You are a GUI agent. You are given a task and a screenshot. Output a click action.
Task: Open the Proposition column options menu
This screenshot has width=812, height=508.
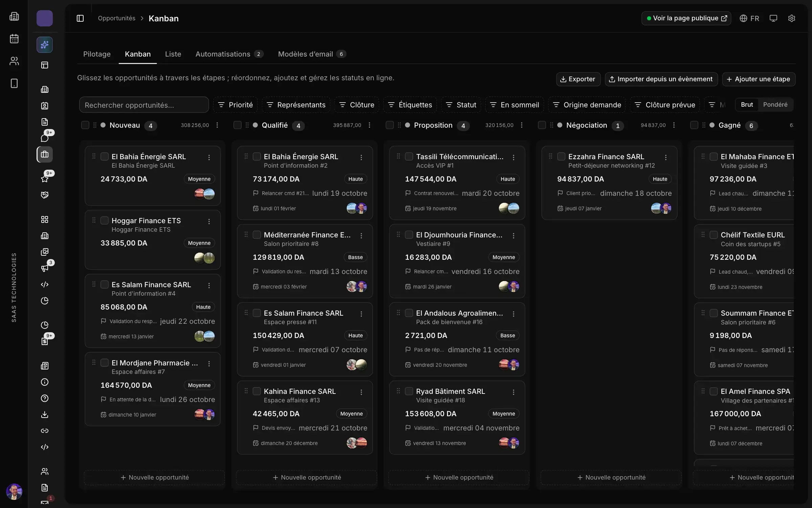coord(522,125)
